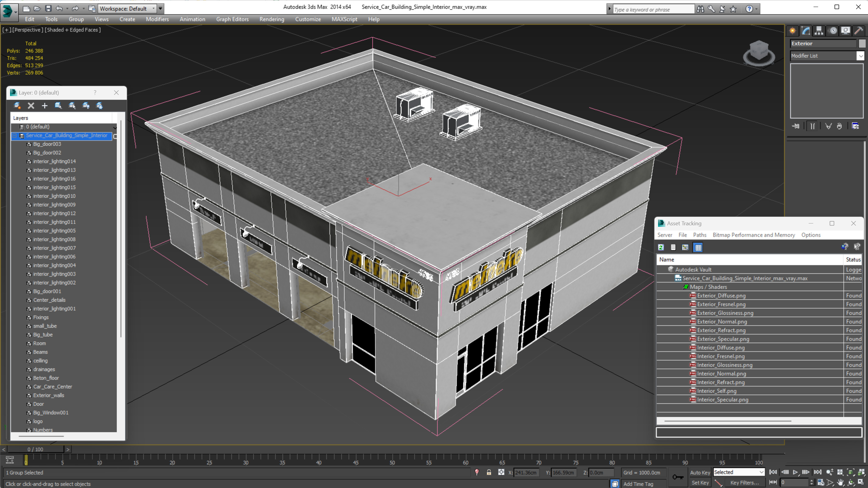Image resolution: width=868 pixels, height=488 pixels.
Task: Click the Status column header in Asset Tracking
Action: 853,259
